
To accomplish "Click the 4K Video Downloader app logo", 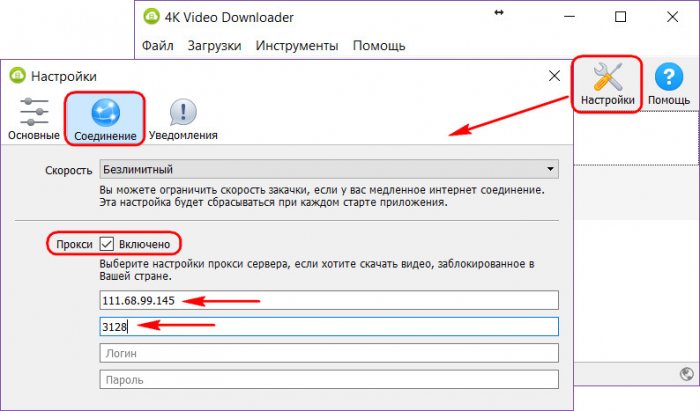I will (x=152, y=17).
